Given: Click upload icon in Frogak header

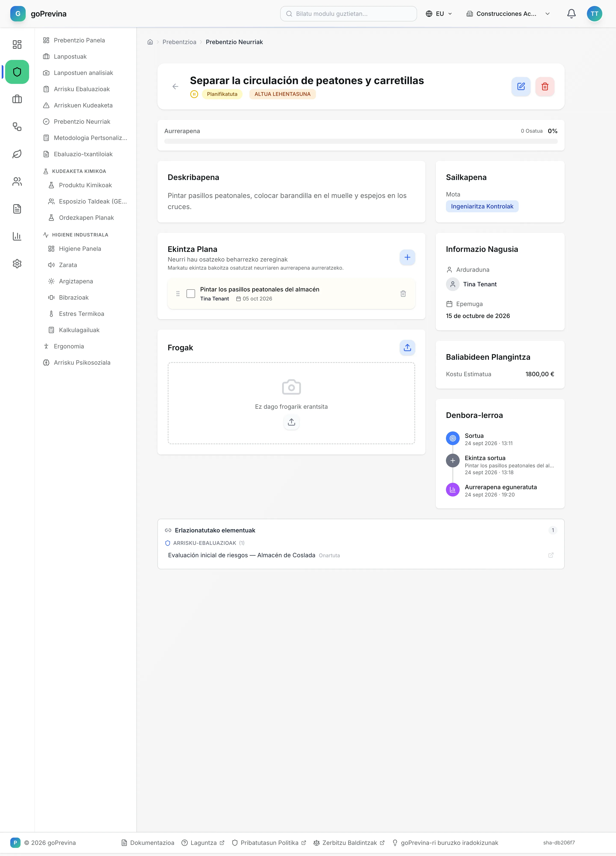Looking at the screenshot, I should point(407,348).
